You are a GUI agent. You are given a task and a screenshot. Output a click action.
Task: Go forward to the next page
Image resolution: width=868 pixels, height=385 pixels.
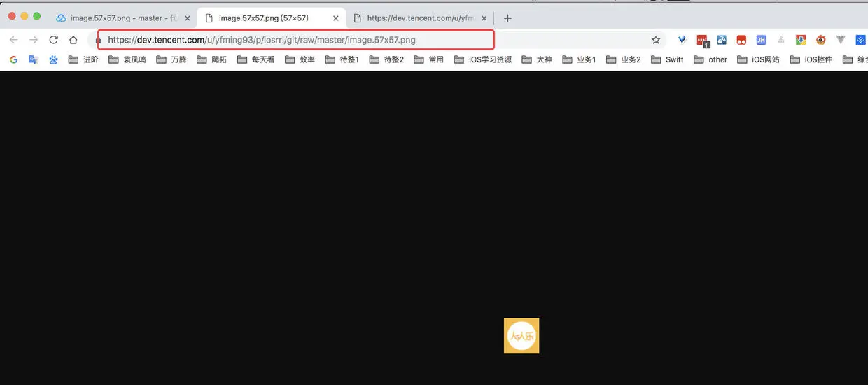(34, 40)
